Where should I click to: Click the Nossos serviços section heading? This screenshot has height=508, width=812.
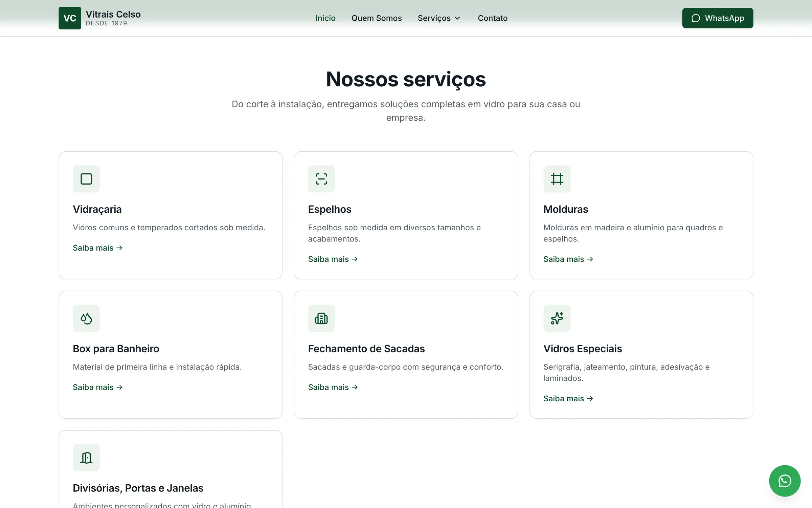click(406, 79)
